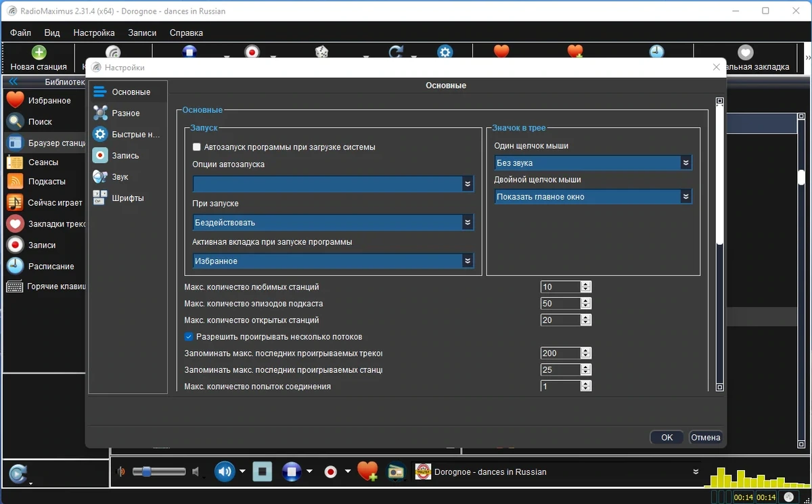The height and width of the screenshot is (504, 812).
Task: Open dropdown arrow next to speaker button
Action: [x=242, y=472]
